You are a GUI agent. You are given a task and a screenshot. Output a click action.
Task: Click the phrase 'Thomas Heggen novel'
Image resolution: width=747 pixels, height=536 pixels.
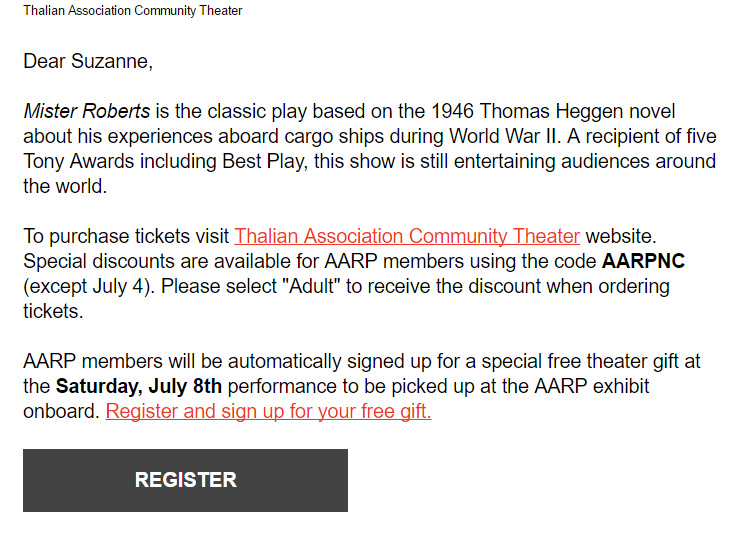point(577,111)
